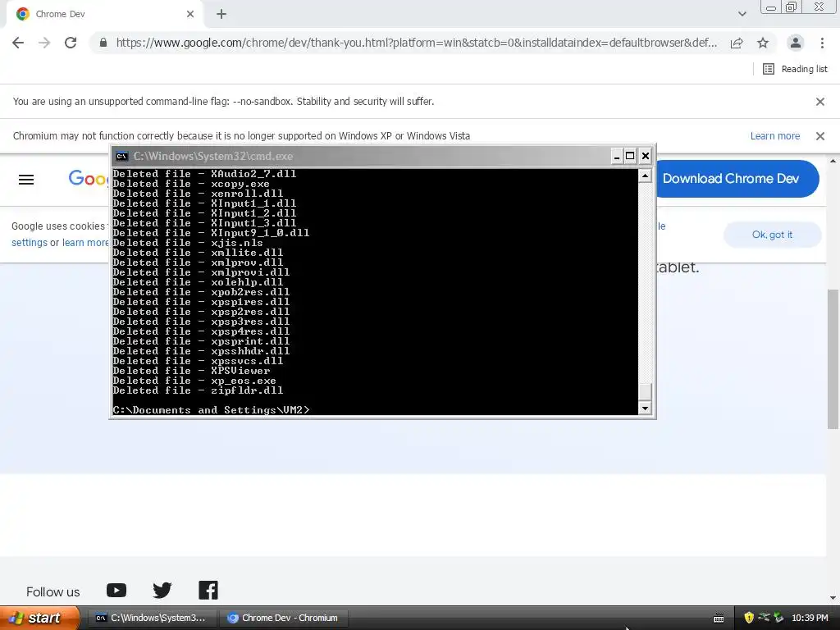
Task: Click the 'Deleted file - XPSViewer' line
Action: point(191,371)
